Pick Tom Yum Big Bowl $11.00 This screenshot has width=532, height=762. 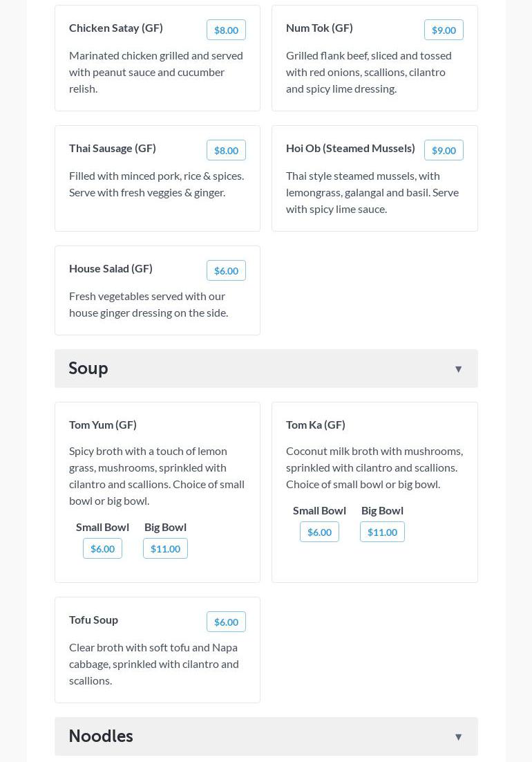[165, 548]
